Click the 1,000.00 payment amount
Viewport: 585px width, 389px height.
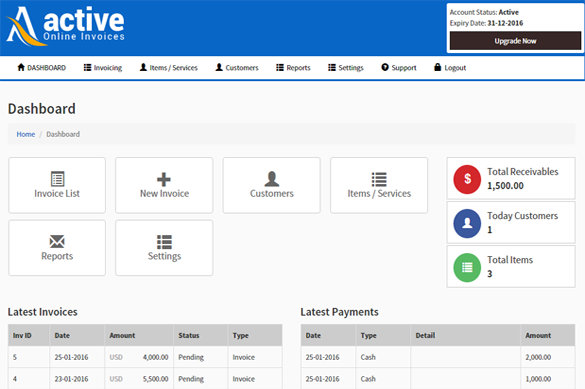click(538, 379)
